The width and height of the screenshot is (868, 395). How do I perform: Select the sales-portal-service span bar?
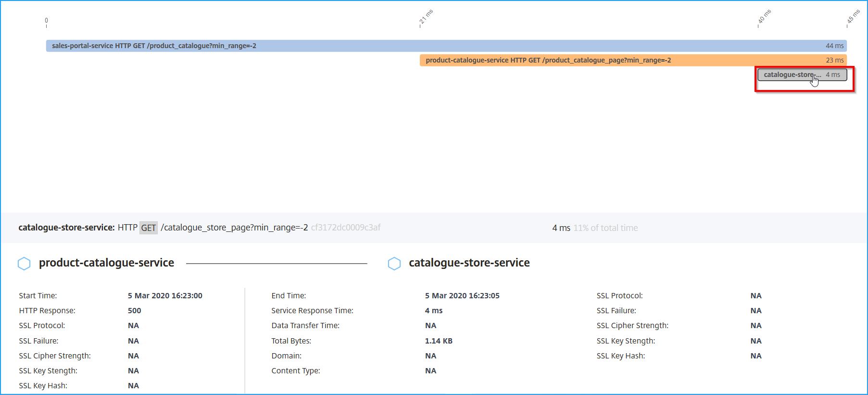pos(446,46)
